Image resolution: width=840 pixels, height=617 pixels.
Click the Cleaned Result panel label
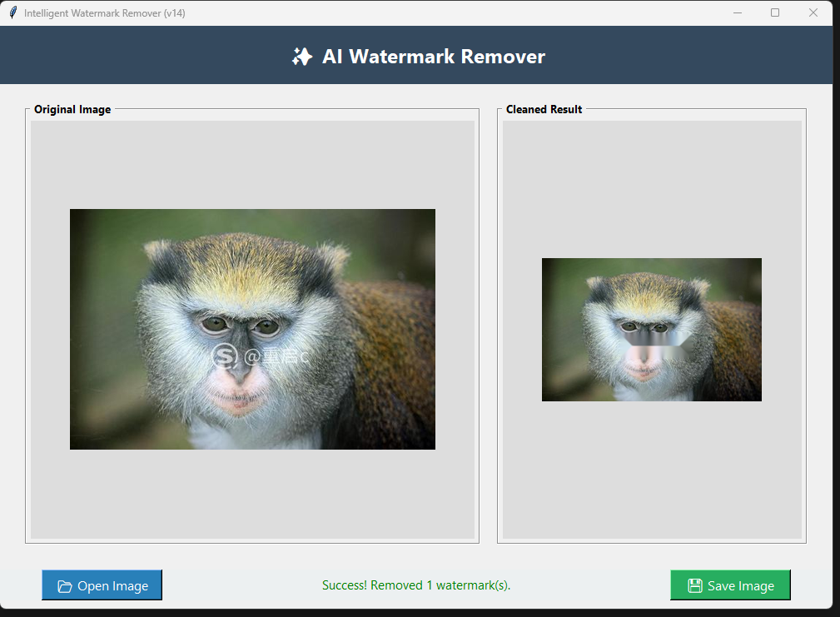[544, 109]
